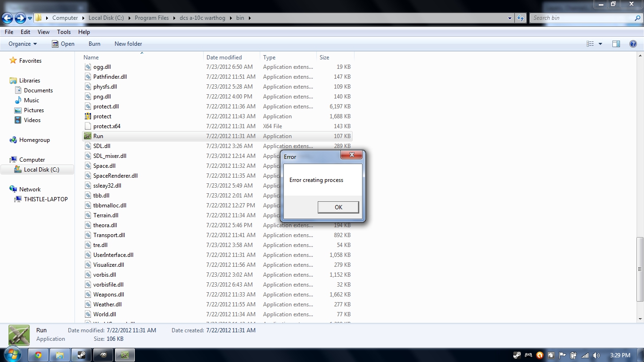
Task: Select the Run application file icon
Action: (88, 136)
